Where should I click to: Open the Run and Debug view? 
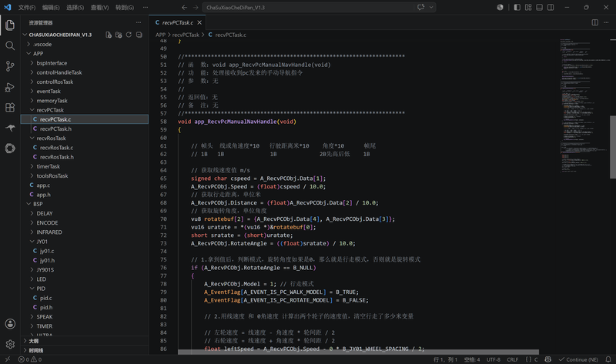(10, 87)
